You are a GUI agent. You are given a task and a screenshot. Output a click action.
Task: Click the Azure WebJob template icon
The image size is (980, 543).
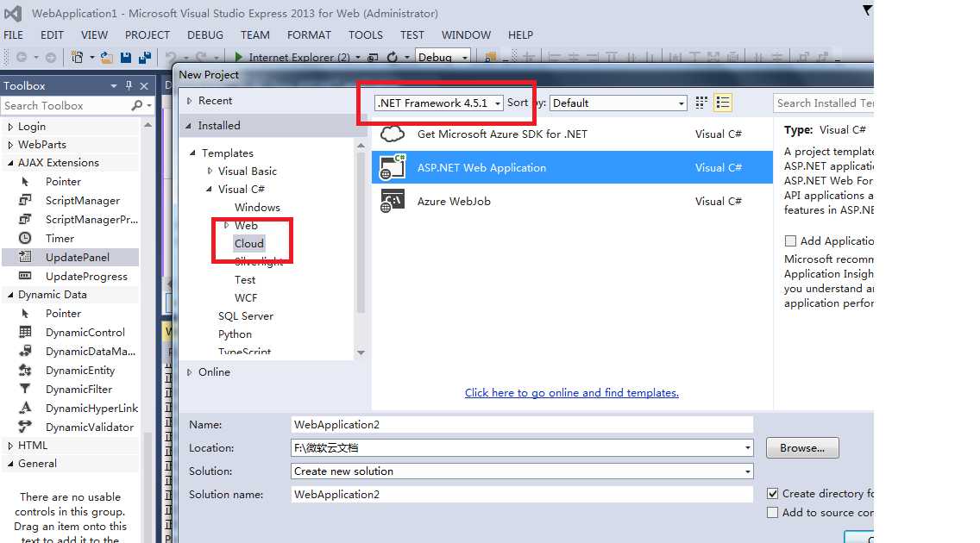click(393, 201)
